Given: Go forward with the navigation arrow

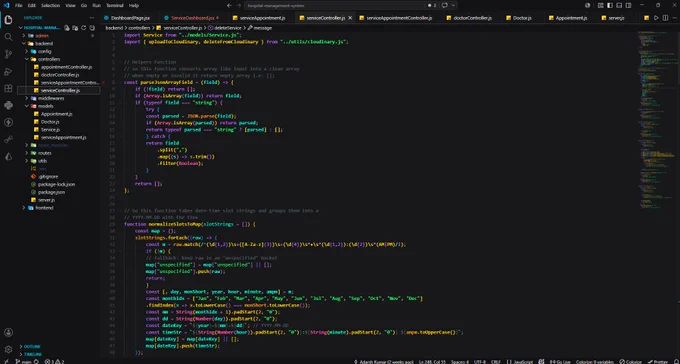Looking at the screenshot, I should (x=239, y=6).
